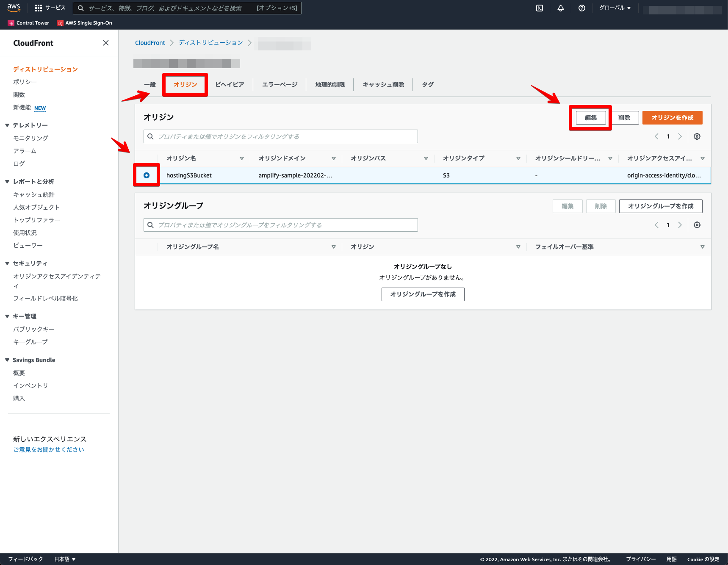728x565 pixels.
Task: Sort by オリジン名 column arrow
Action: (242, 158)
